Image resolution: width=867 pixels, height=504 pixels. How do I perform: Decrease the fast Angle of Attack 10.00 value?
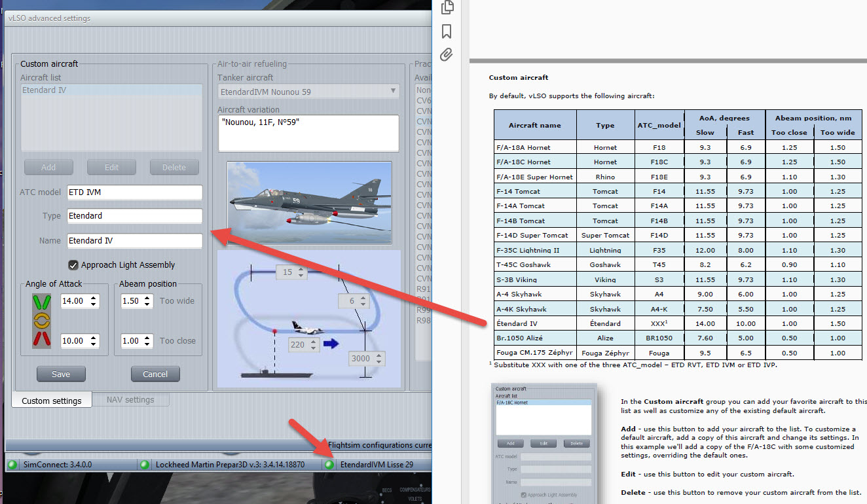click(x=94, y=344)
